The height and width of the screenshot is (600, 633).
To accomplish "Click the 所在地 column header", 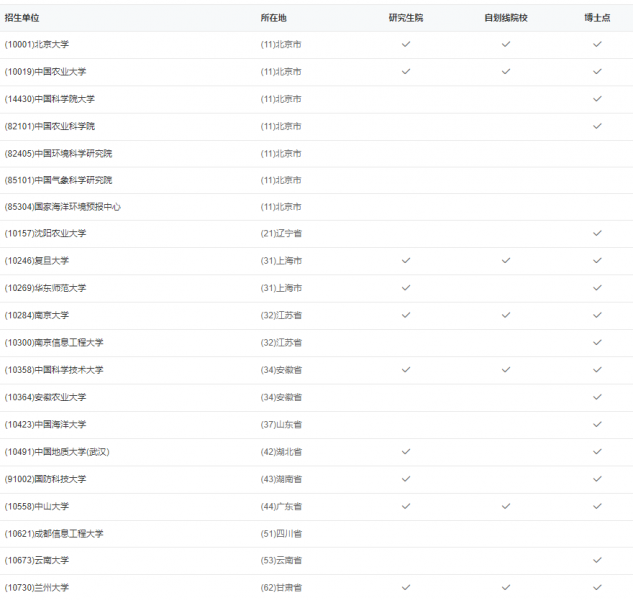I will point(273,18).
